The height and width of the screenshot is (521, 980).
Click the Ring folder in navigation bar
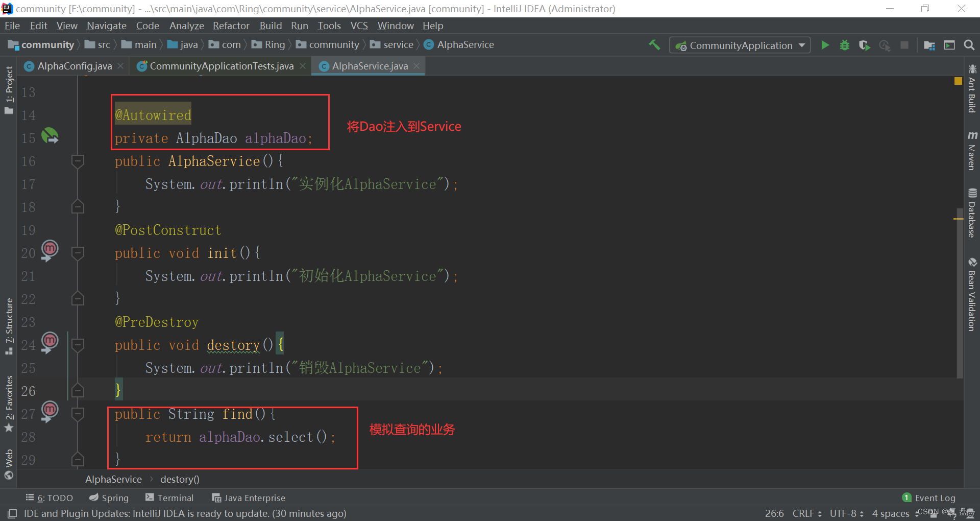pyautogui.click(x=268, y=45)
